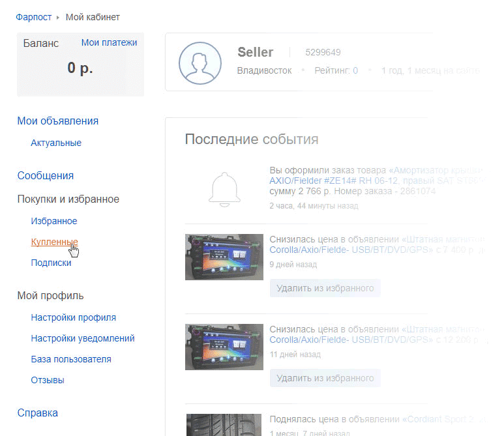Viewport: 504px width, 436px height.
Task: Open the Фарпост breadcrumb link
Action: click(x=34, y=17)
